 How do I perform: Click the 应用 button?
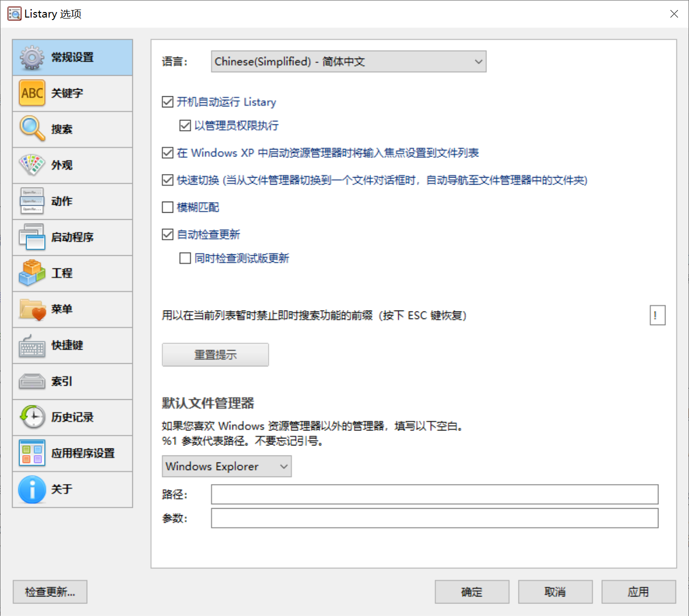638,592
